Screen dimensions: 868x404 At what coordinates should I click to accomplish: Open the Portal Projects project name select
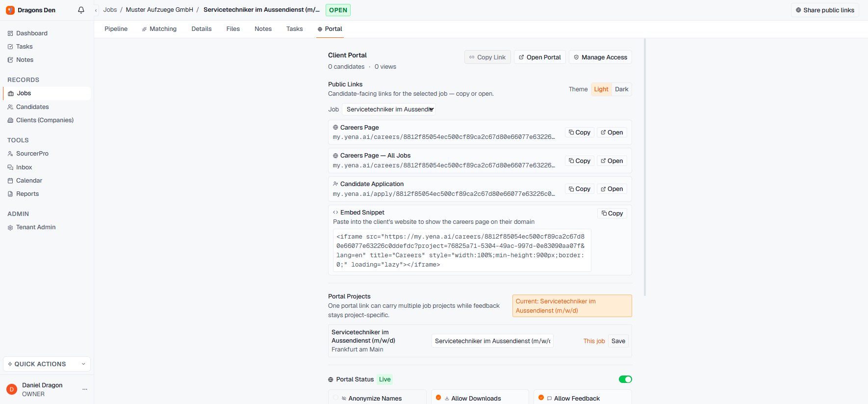(x=492, y=341)
